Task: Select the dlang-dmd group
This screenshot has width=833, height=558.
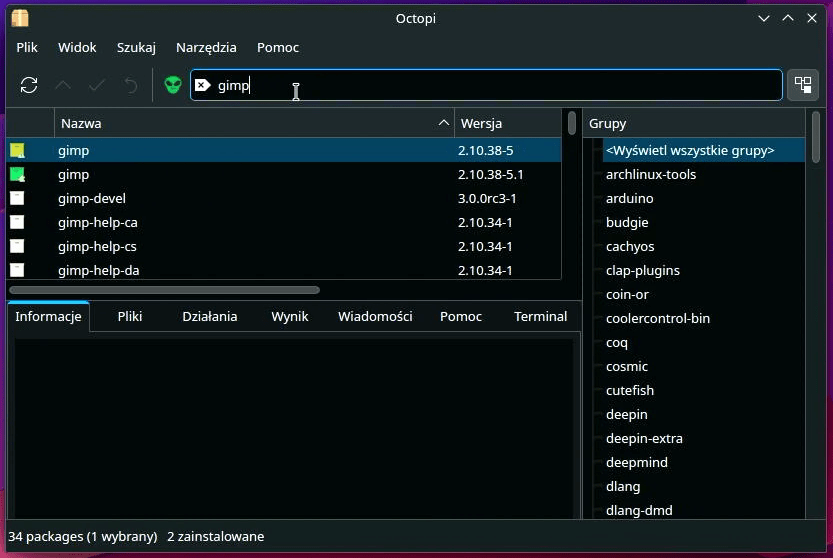Action: coord(639,510)
